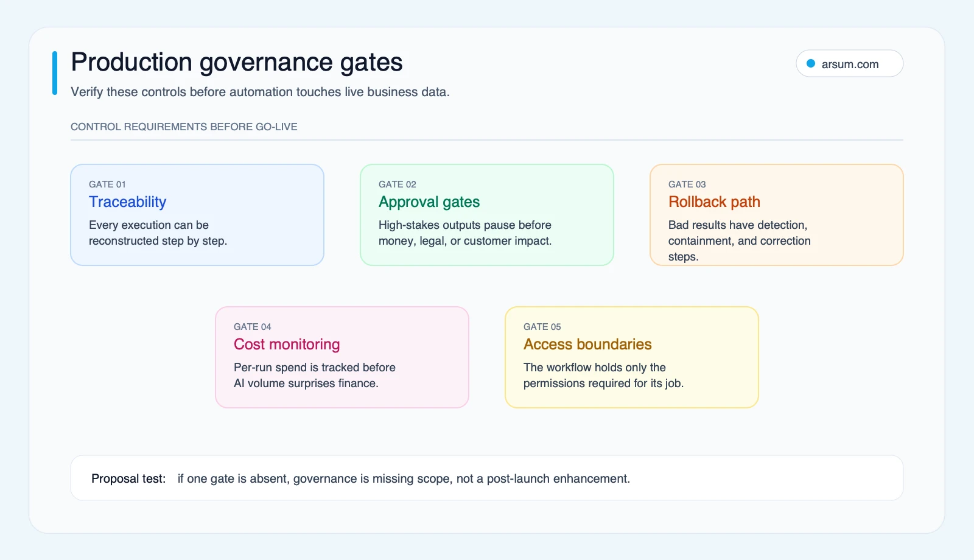
Task: Click 'Bad results have detection' description
Action: [x=740, y=241]
